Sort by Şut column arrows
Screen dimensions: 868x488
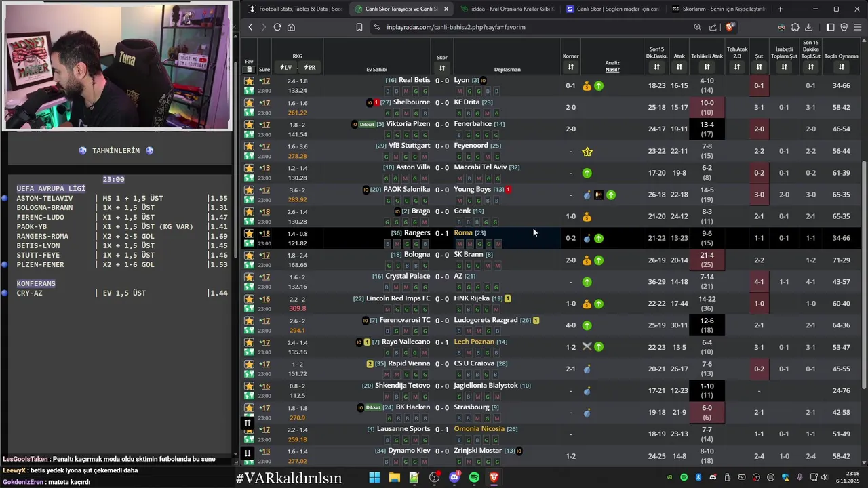click(x=759, y=67)
